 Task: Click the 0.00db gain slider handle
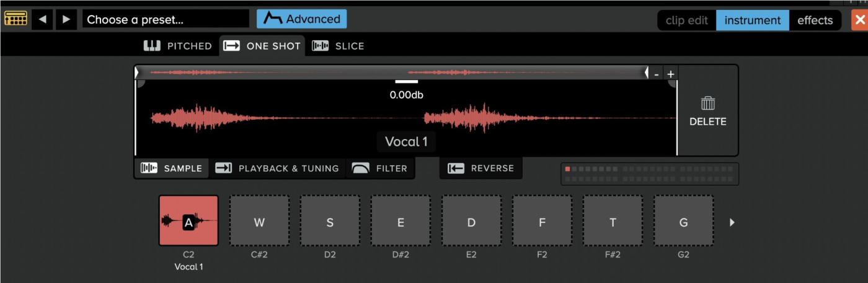(407, 81)
